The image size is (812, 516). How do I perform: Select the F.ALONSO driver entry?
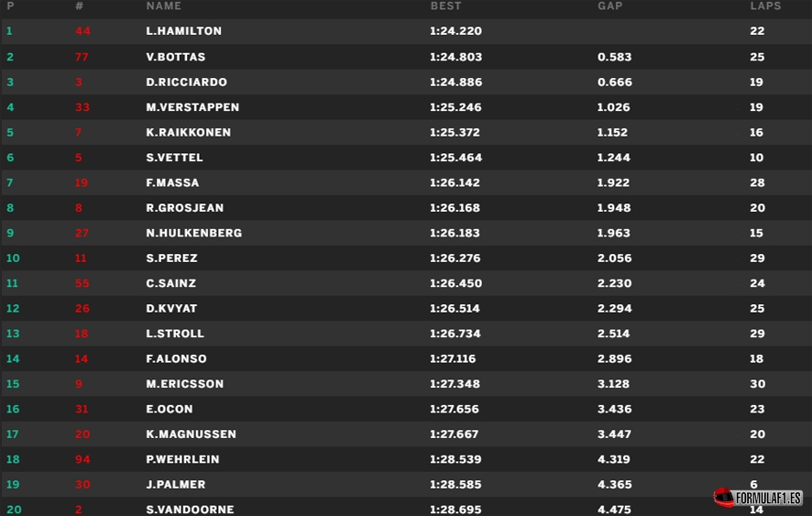coord(176,358)
